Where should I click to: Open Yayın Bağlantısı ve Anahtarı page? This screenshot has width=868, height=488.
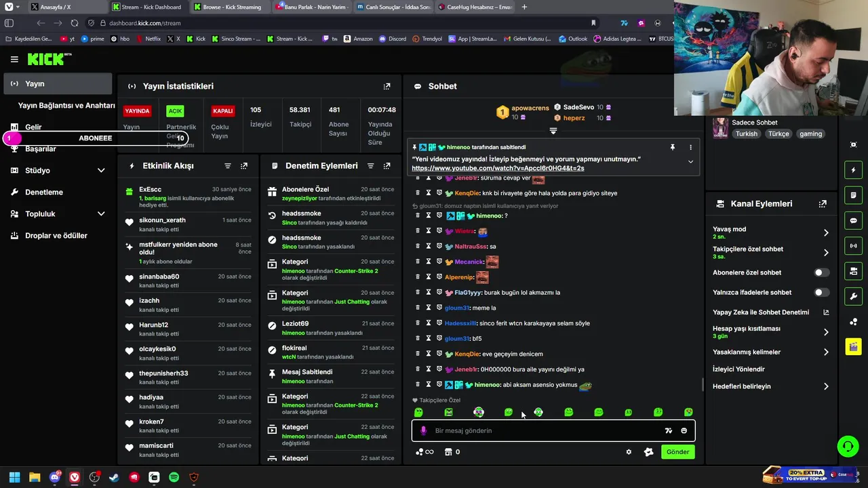pyautogui.click(x=66, y=105)
